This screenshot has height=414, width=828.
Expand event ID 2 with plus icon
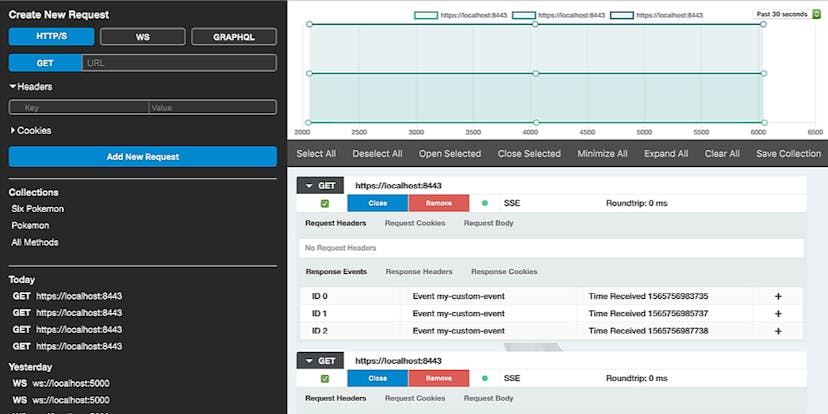(778, 331)
